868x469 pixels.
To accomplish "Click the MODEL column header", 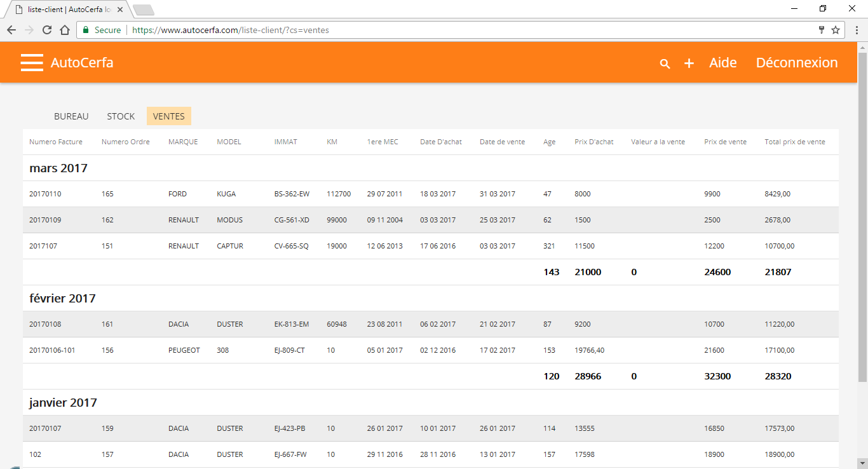I will pyautogui.click(x=229, y=142).
